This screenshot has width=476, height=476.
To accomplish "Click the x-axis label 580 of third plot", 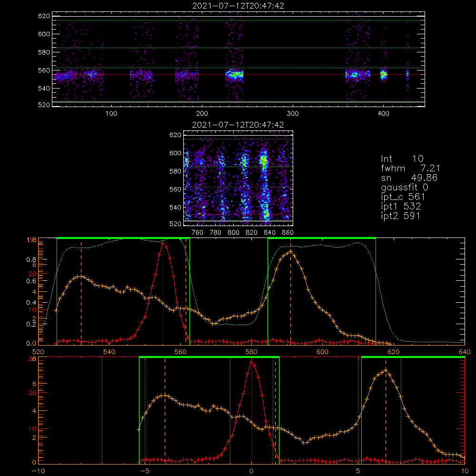I will 251,352.
